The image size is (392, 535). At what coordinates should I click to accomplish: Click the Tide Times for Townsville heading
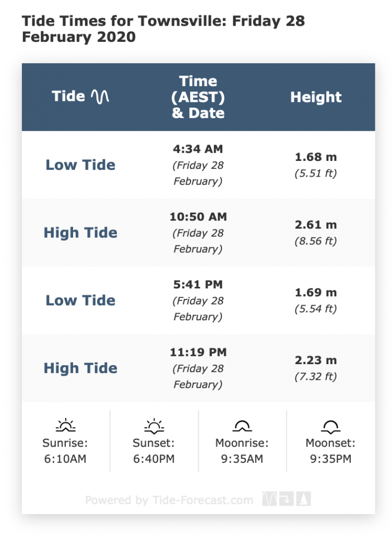point(163,29)
